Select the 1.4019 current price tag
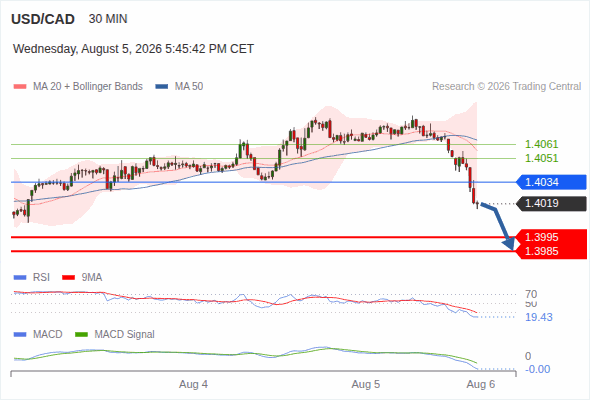Screen dimensions: 590x400 tap(551, 204)
